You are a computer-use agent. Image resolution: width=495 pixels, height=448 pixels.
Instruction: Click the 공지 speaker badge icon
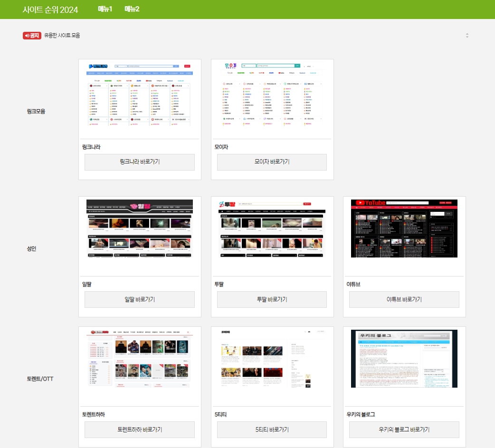tap(31, 35)
